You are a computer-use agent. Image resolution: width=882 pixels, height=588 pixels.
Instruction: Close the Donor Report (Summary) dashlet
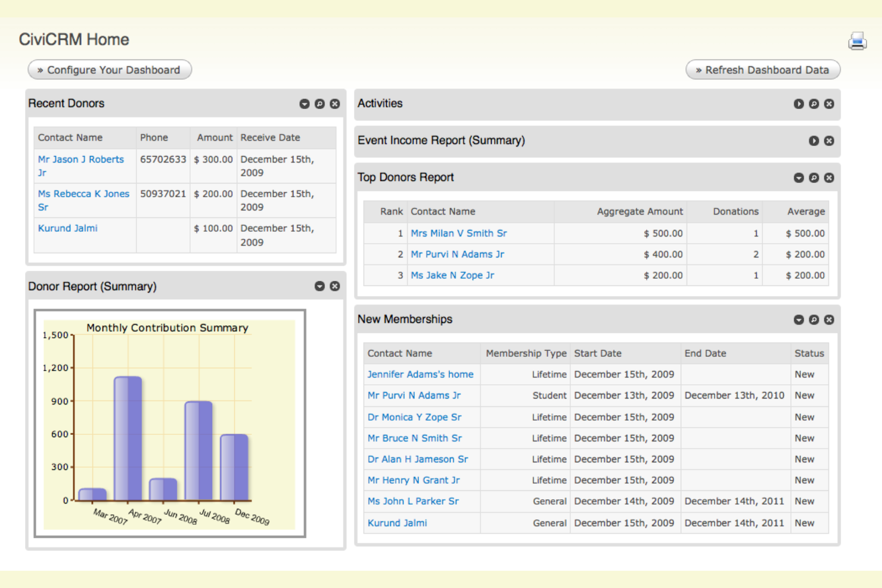[x=335, y=286]
